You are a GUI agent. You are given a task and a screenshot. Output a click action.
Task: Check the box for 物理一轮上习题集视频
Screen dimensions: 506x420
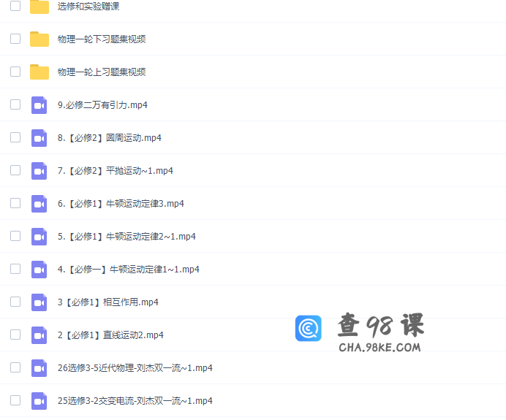[15, 72]
